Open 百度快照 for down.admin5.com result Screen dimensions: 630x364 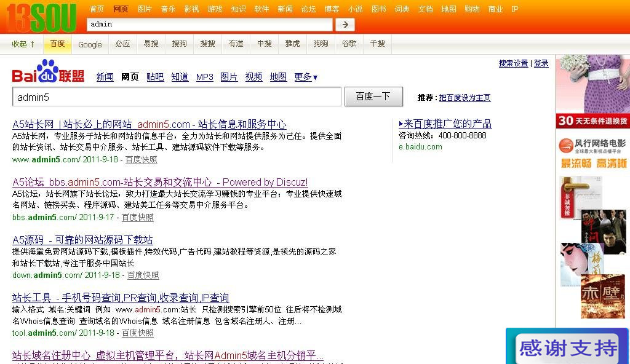143,275
